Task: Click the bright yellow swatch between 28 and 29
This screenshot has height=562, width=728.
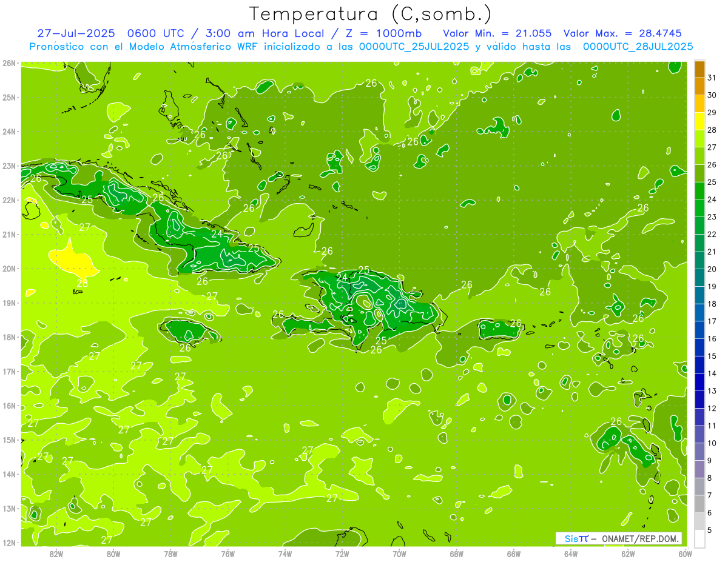Action: pyautogui.click(x=699, y=121)
